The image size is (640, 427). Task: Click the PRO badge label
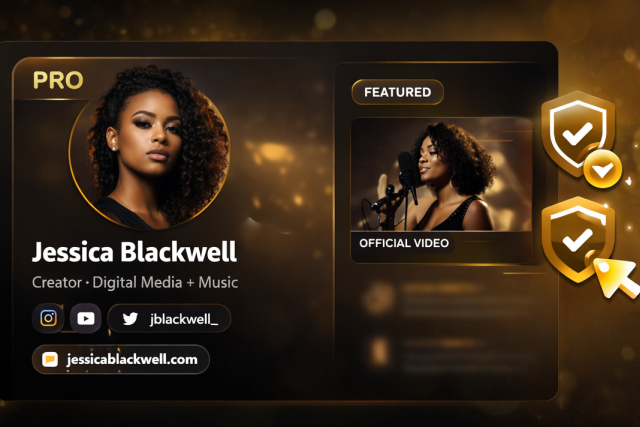(58, 80)
